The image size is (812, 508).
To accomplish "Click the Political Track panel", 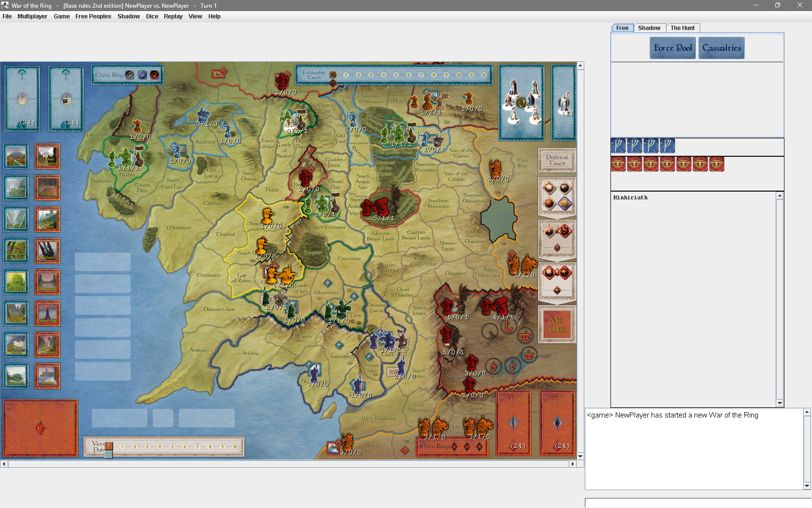I will (557, 160).
